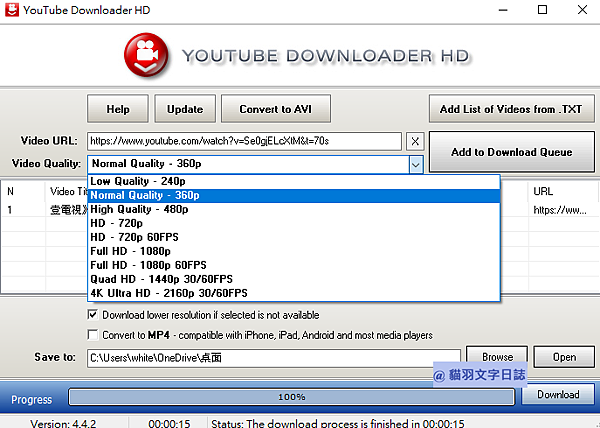Click Add List of Videos from .TXT
The height and width of the screenshot is (428, 600).
pyautogui.click(x=511, y=109)
